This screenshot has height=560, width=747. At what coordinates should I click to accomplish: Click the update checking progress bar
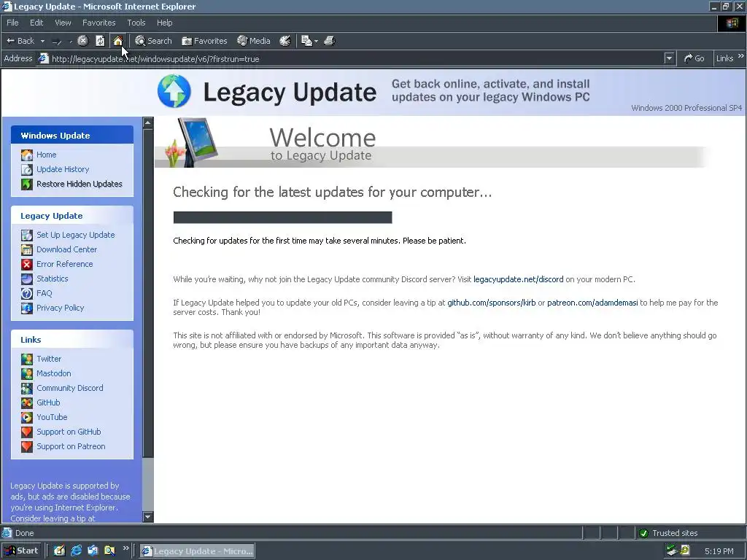(282, 217)
